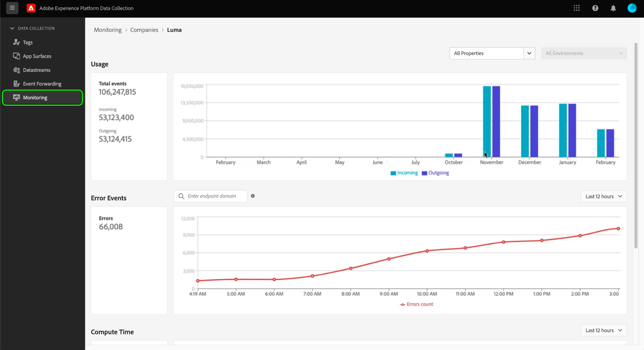
Task: Click the Total events value 106,247,815
Action: [117, 92]
